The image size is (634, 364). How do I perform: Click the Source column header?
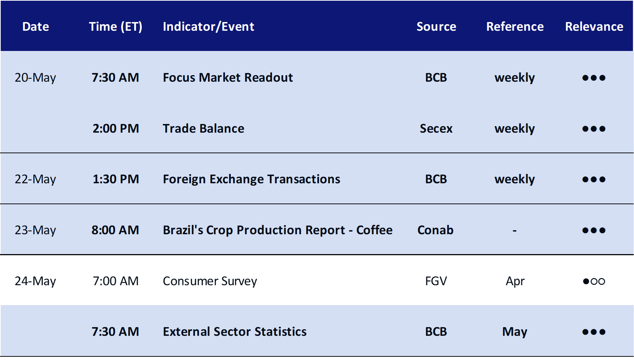[436, 27]
